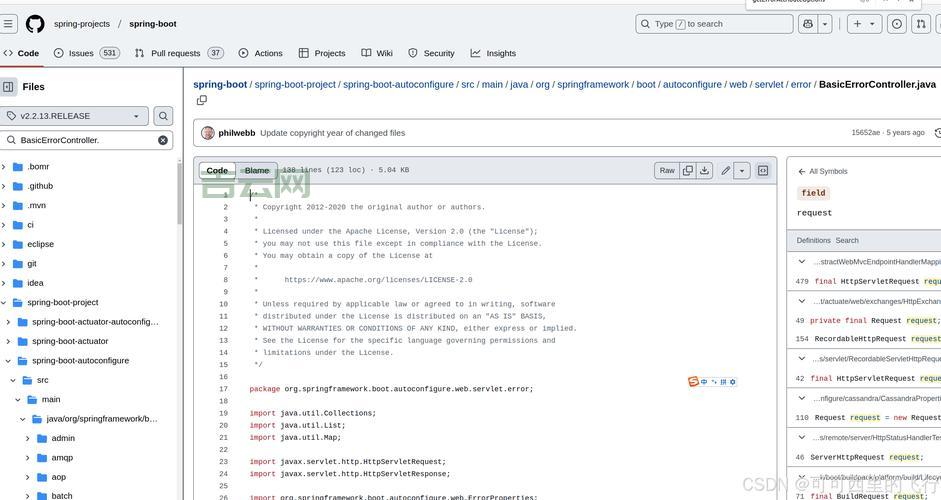
Task: Select the Code view toggle
Action: (x=217, y=171)
